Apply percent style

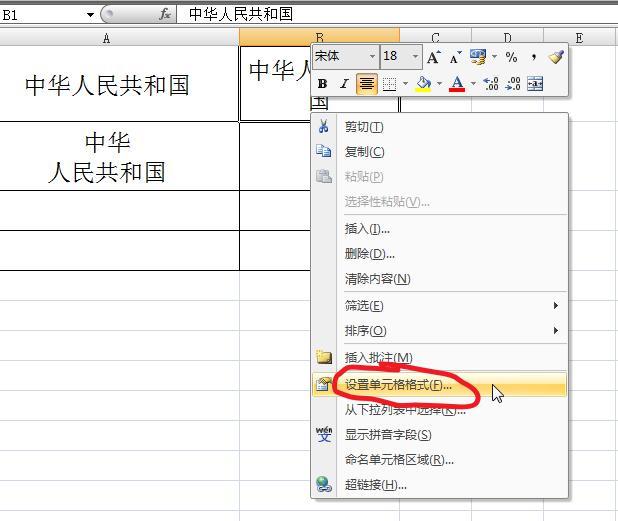coord(512,58)
